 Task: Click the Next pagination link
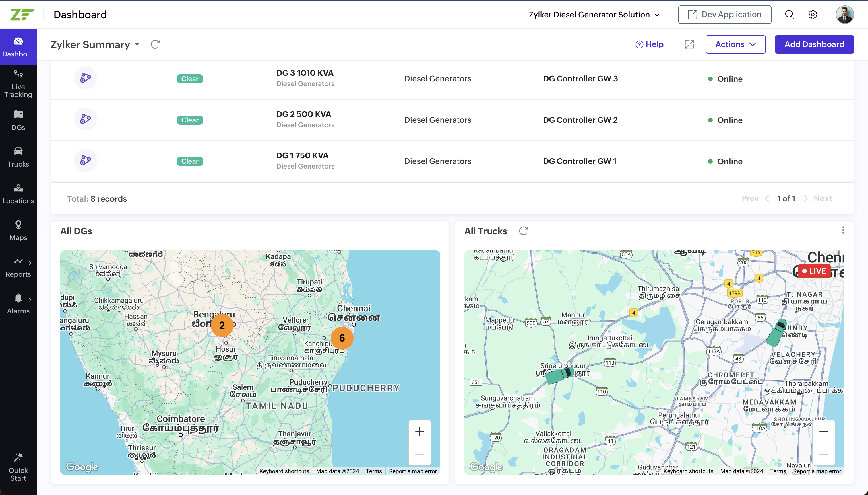tap(822, 198)
